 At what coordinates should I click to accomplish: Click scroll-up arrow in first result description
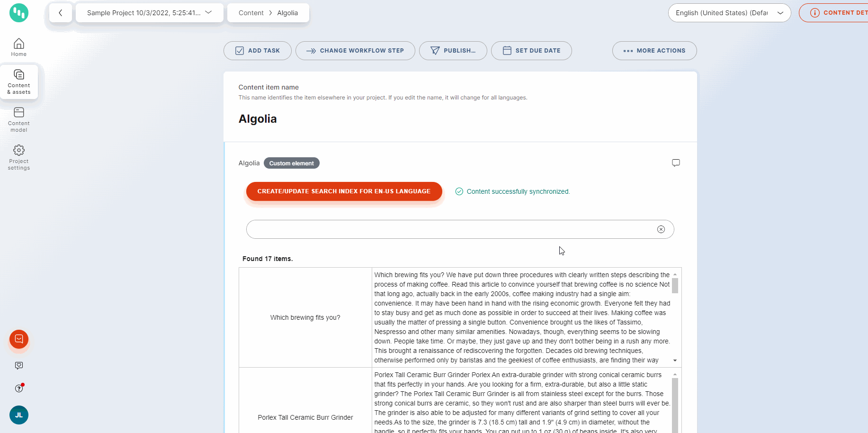pyautogui.click(x=675, y=274)
